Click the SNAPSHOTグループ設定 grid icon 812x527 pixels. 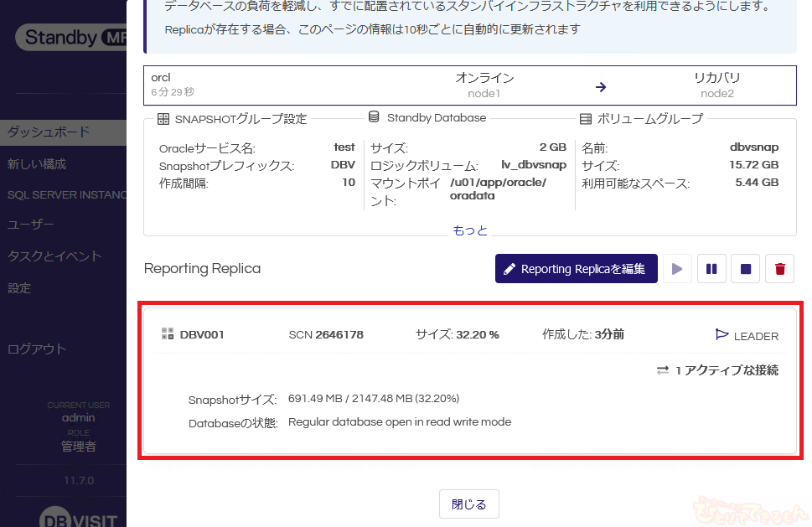(x=163, y=119)
